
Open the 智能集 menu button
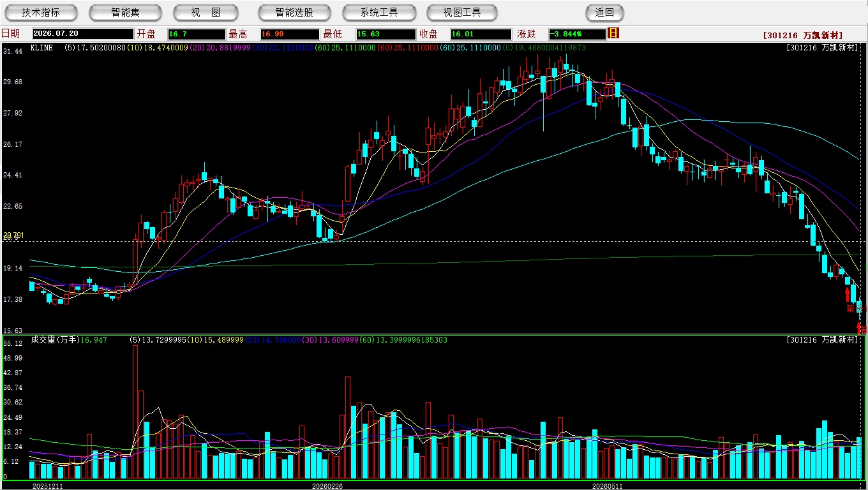coord(125,12)
